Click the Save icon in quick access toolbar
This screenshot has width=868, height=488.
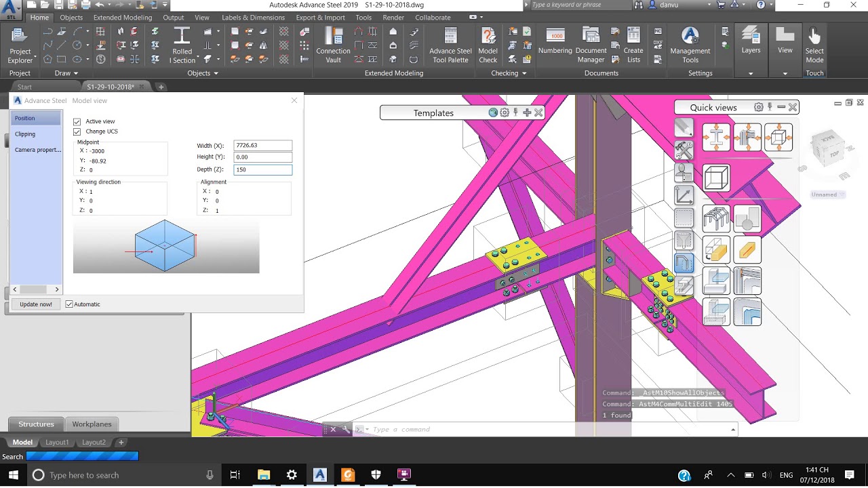tap(58, 5)
